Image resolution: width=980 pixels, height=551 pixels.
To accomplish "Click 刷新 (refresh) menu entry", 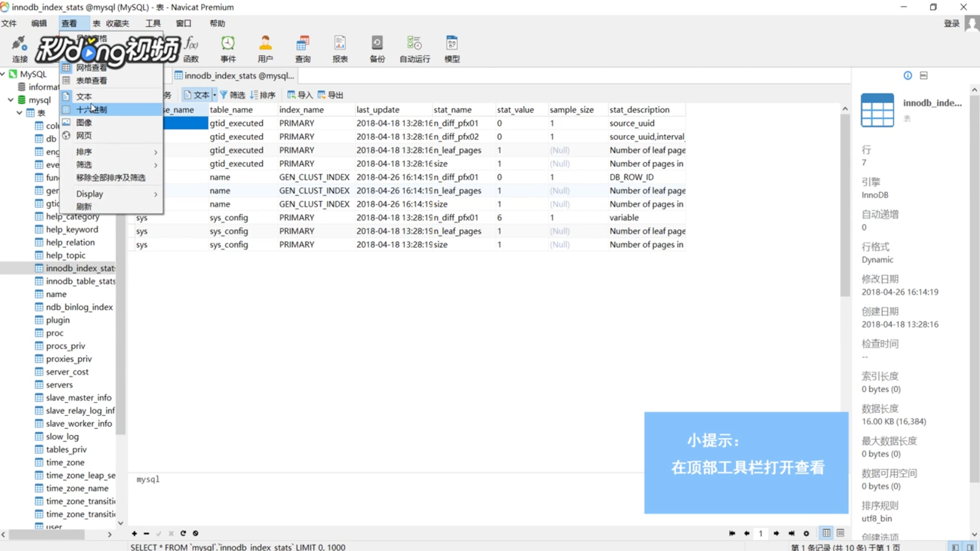I will point(111,207).
